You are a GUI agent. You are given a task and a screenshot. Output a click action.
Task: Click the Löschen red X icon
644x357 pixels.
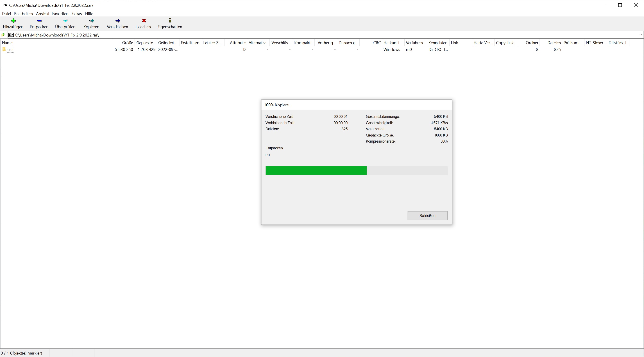pos(144,21)
